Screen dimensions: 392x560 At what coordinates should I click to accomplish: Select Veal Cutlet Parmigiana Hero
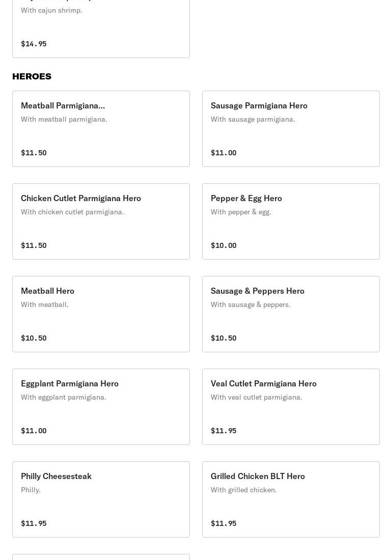click(291, 406)
